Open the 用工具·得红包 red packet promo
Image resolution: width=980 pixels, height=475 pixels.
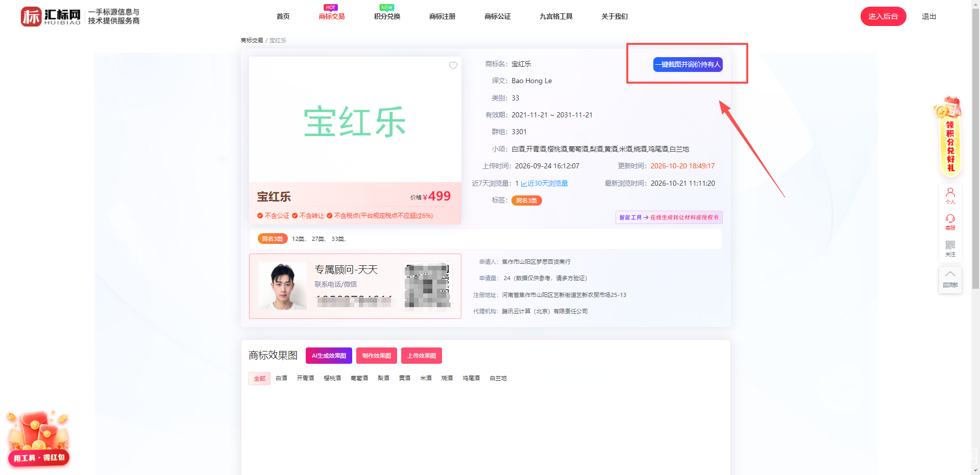coord(39,439)
